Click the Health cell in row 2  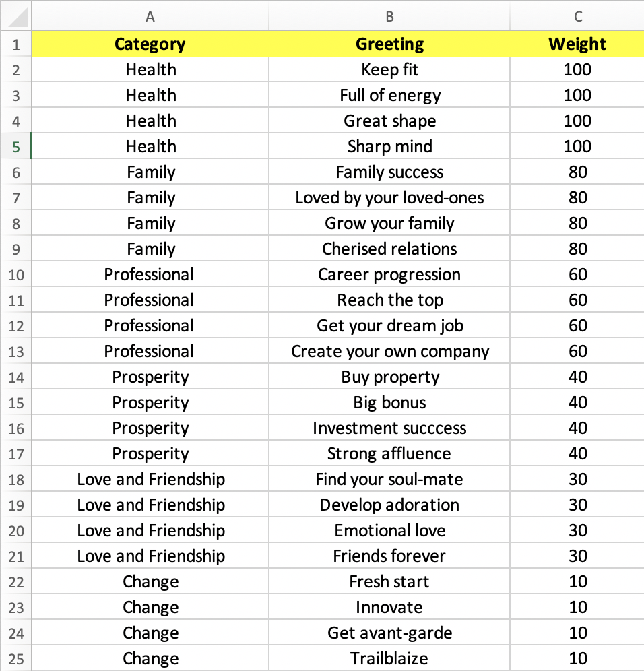pyautogui.click(x=150, y=69)
